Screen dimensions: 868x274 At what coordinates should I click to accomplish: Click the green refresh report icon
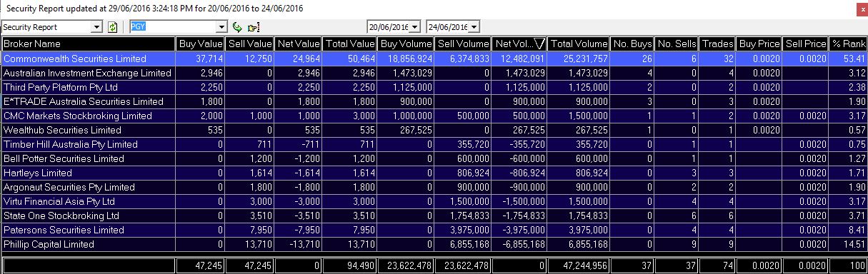point(112,27)
